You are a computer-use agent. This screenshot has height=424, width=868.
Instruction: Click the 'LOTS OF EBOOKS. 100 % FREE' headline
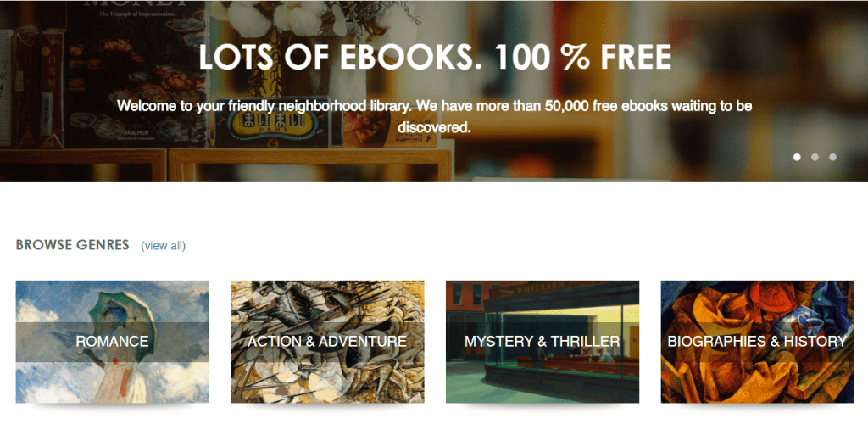click(435, 57)
